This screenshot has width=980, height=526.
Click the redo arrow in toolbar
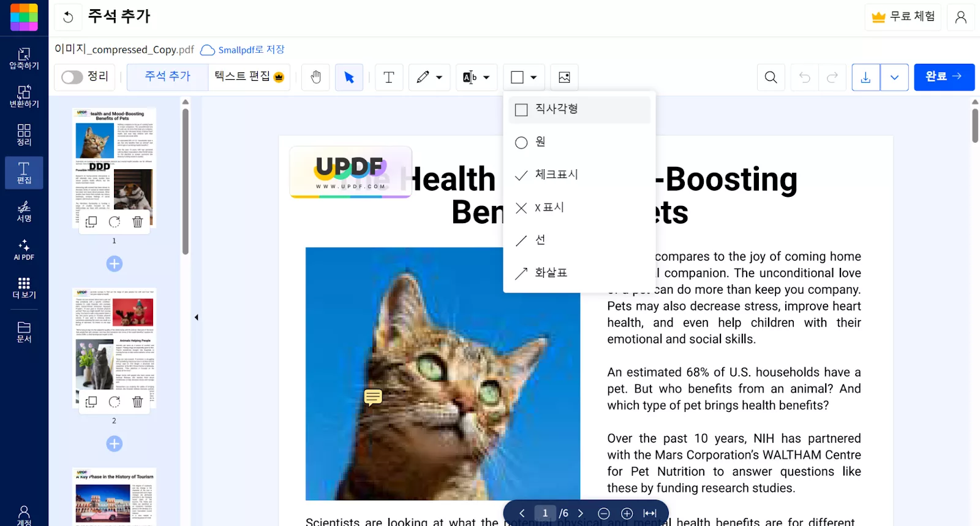832,77
